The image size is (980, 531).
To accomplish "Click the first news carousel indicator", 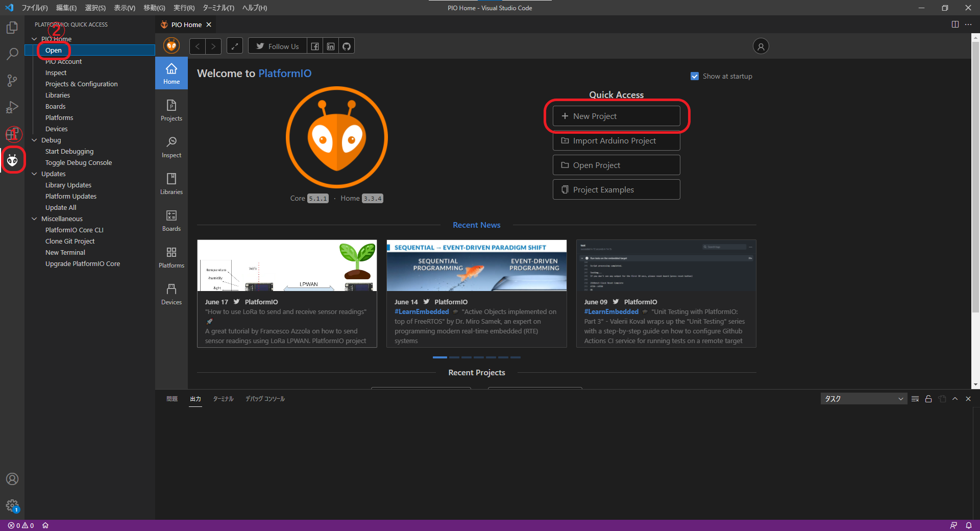I will pyautogui.click(x=439, y=357).
